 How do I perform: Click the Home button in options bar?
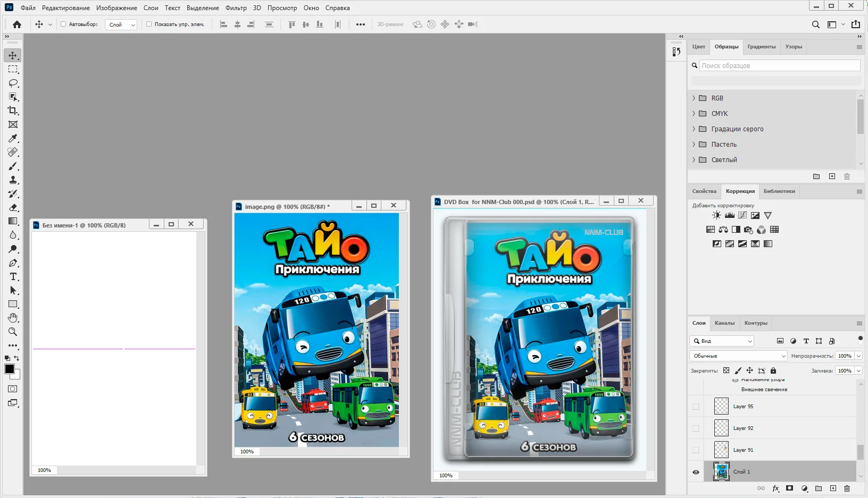coord(17,24)
